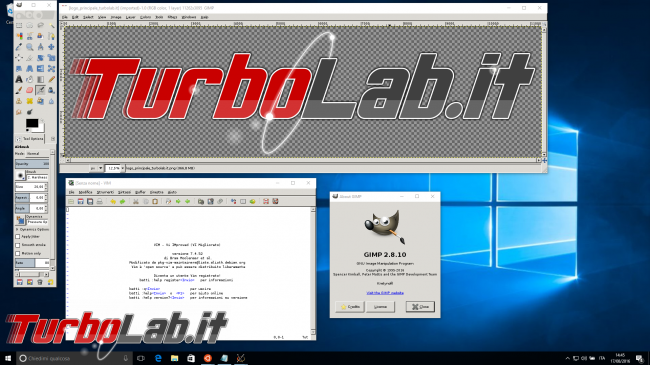Open the Mode Normal dropdown

pyautogui.click(x=38, y=153)
